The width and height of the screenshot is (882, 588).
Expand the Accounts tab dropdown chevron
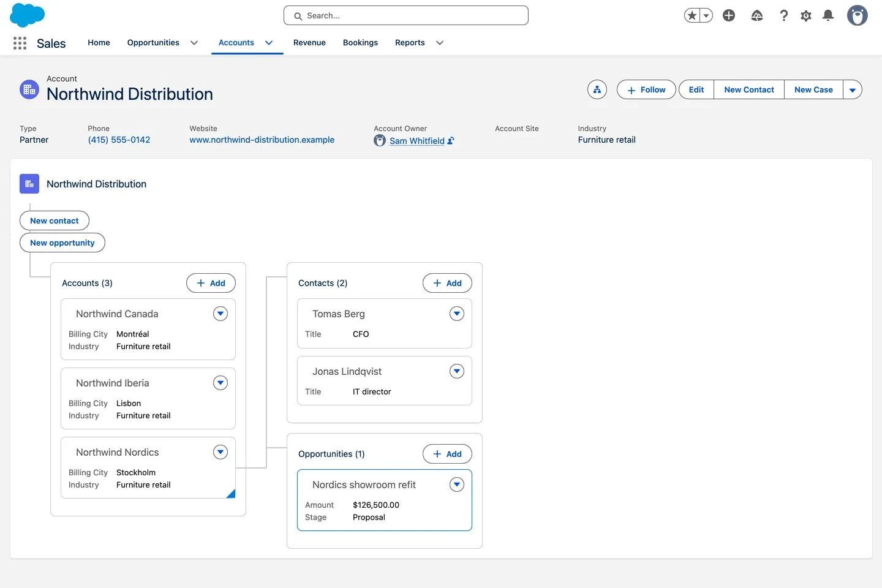tap(269, 43)
